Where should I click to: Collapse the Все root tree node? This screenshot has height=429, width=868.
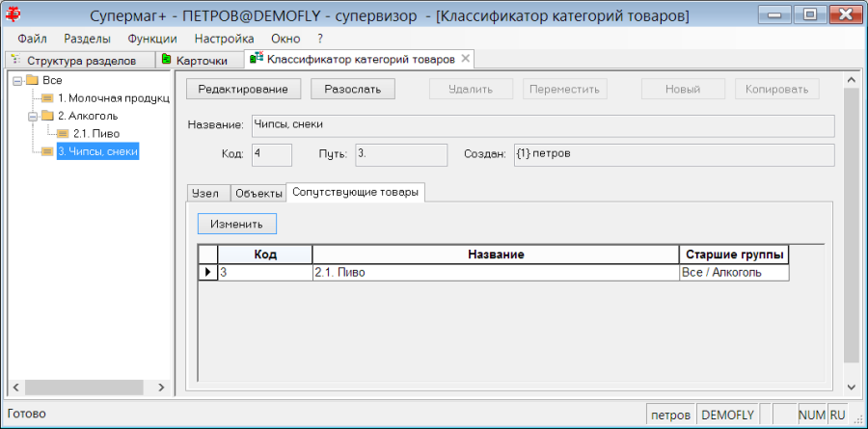[16, 81]
